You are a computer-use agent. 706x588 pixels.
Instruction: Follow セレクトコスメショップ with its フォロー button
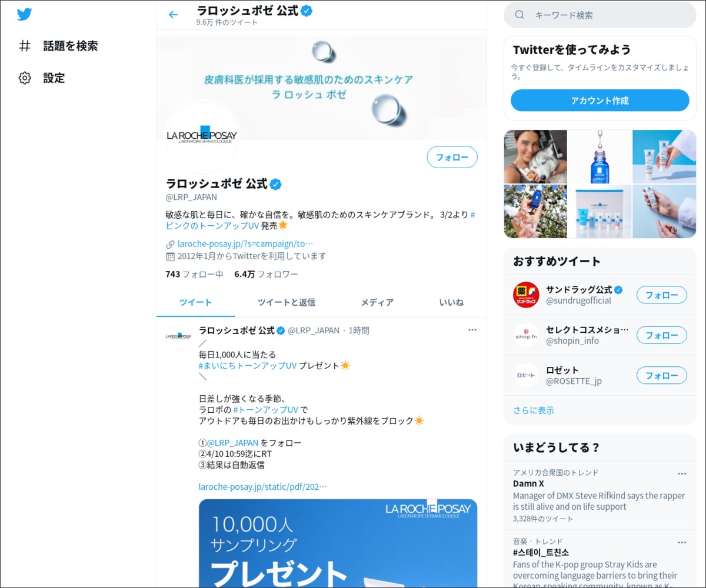[x=661, y=335]
